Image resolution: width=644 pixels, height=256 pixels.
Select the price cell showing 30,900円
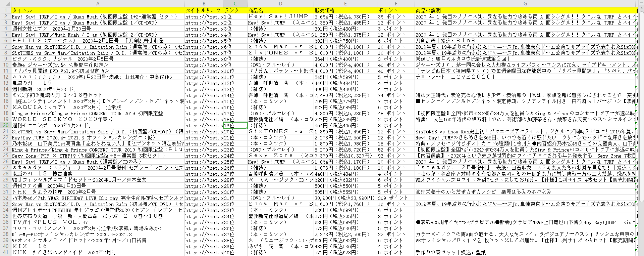pos(345,198)
